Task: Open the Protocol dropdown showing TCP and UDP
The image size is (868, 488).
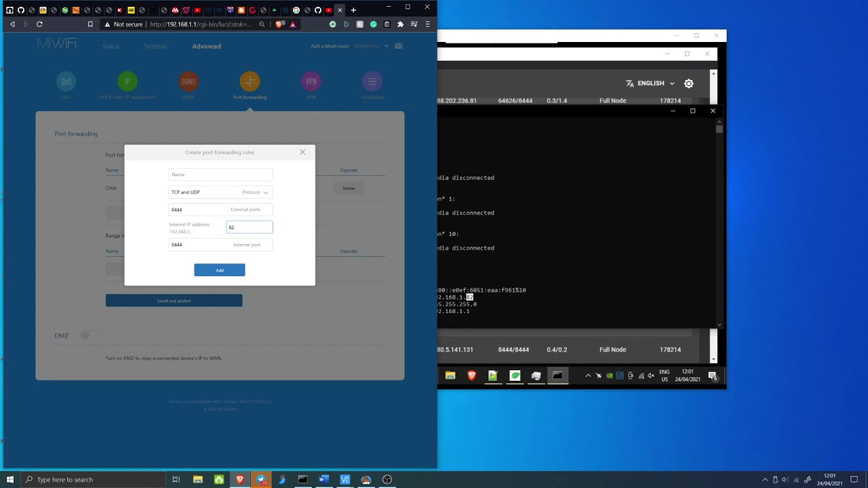Action: pyautogui.click(x=220, y=192)
